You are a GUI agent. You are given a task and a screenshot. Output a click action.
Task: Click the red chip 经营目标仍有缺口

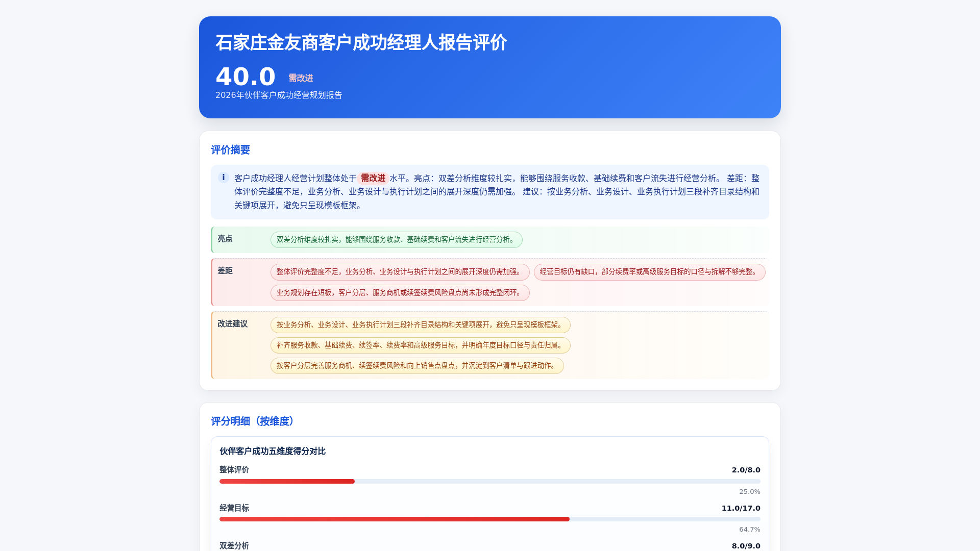(650, 272)
